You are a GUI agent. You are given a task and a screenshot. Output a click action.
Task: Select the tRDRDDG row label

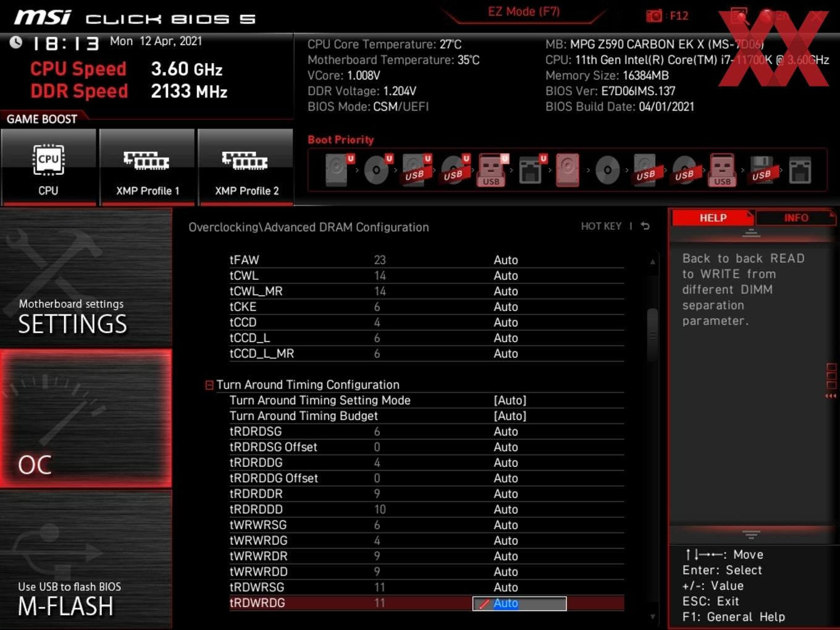click(x=256, y=463)
